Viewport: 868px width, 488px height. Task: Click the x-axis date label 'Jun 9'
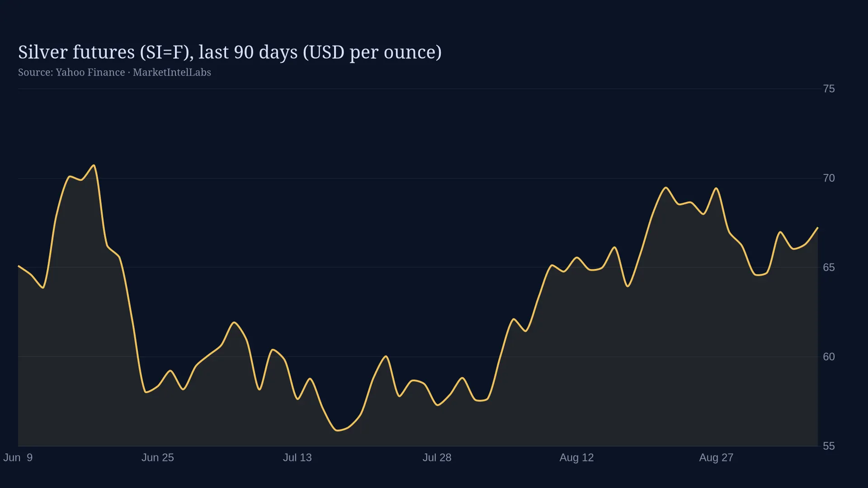coord(18,457)
